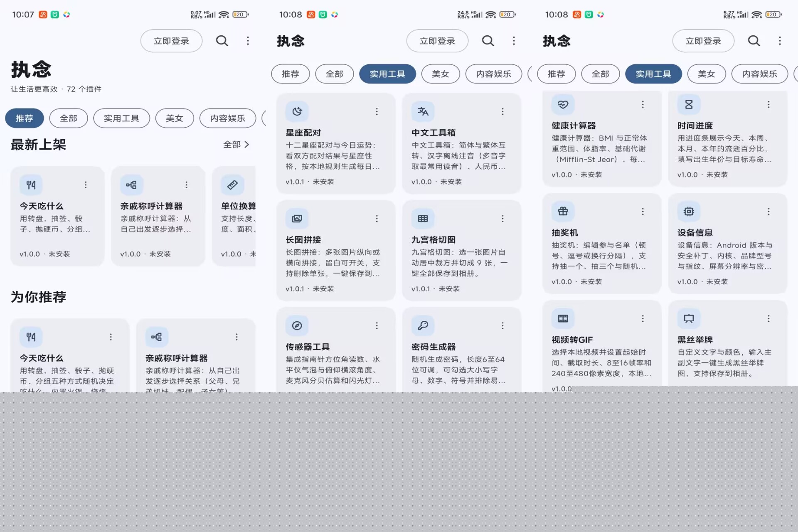This screenshot has width=798, height=532.
Task: Tap the 黑丝举牌 sign icon
Action: point(689,318)
